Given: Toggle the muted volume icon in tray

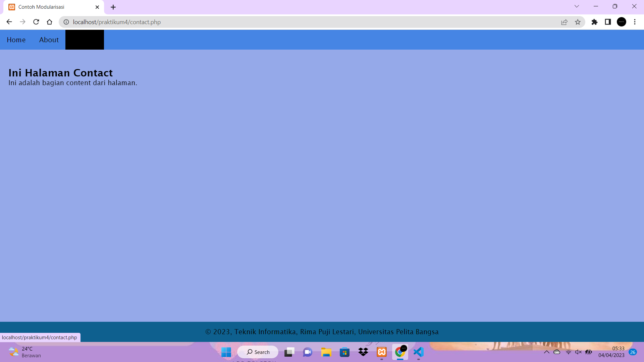Looking at the screenshot, I should click(x=578, y=352).
